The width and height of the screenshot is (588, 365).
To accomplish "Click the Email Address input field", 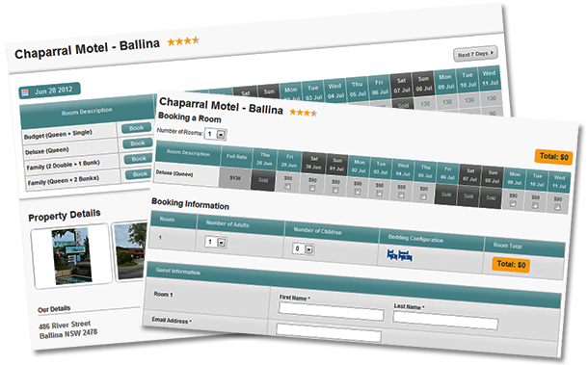I will [x=329, y=333].
